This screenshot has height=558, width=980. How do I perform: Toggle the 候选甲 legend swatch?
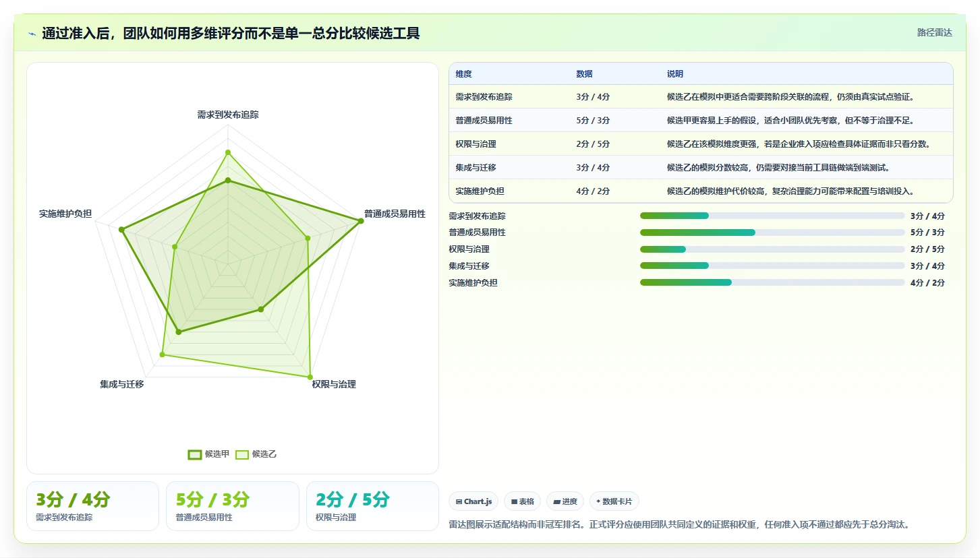click(x=194, y=454)
